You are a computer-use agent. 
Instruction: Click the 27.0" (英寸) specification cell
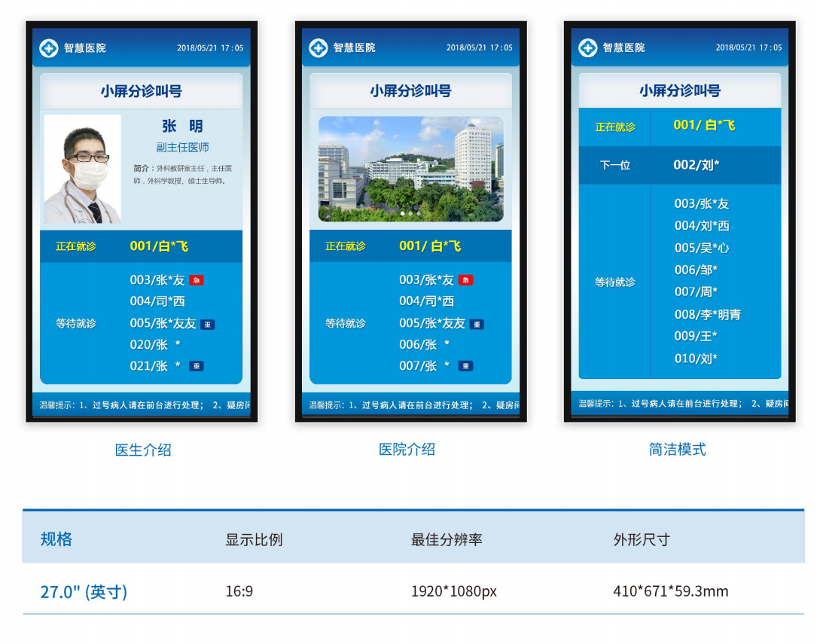click(84, 592)
